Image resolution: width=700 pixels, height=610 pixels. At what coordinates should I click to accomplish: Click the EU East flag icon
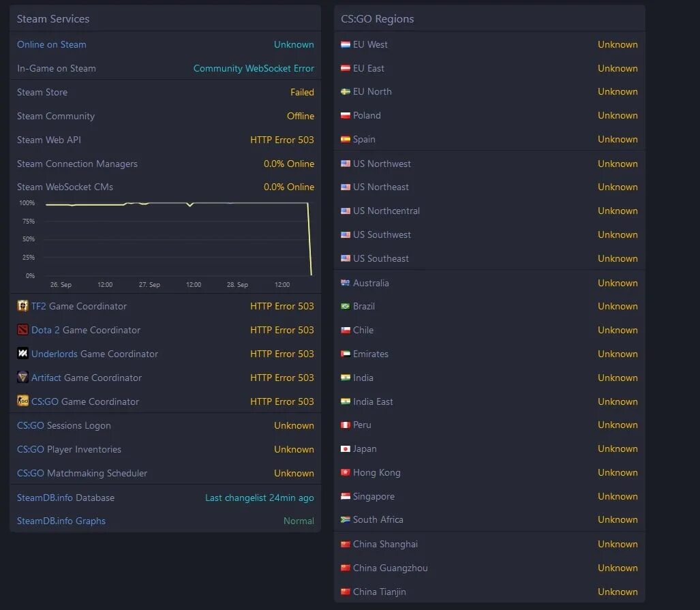(x=345, y=68)
